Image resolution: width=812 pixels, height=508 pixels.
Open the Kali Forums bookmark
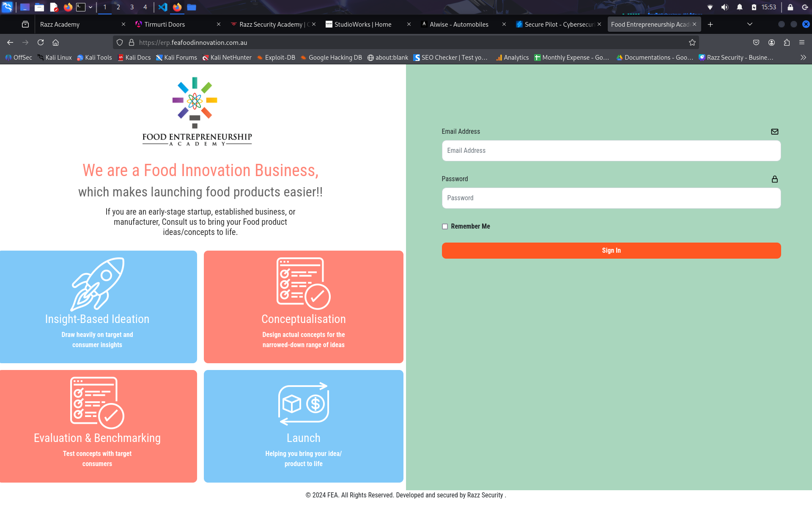(176, 58)
